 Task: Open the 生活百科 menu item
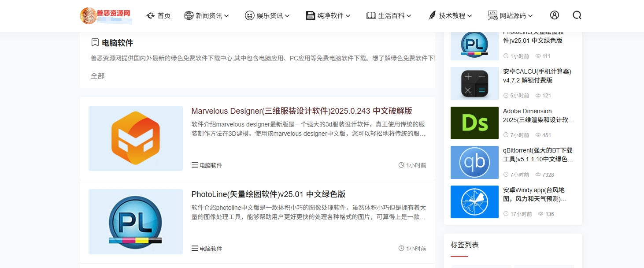[389, 16]
